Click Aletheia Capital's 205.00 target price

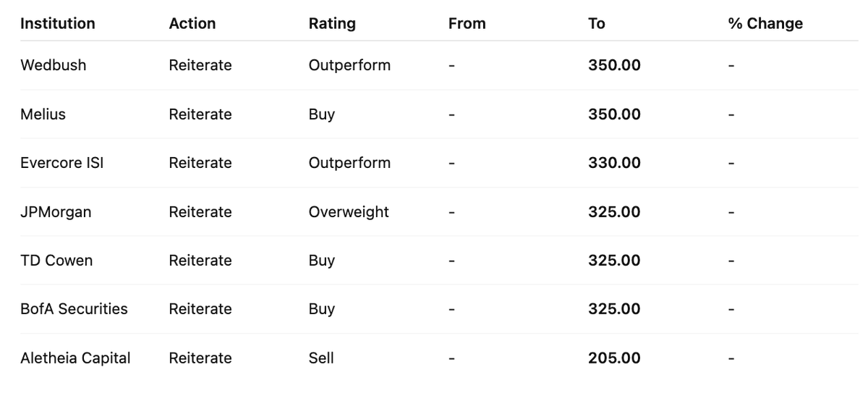click(x=614, y=358)
